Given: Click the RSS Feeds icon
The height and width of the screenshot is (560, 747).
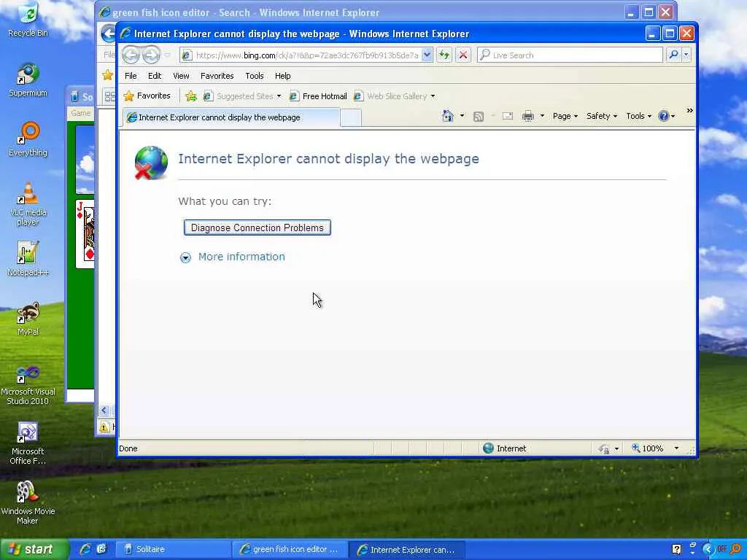Looking at the screenshot, I should pyautogui.click(x=479, y=116).
